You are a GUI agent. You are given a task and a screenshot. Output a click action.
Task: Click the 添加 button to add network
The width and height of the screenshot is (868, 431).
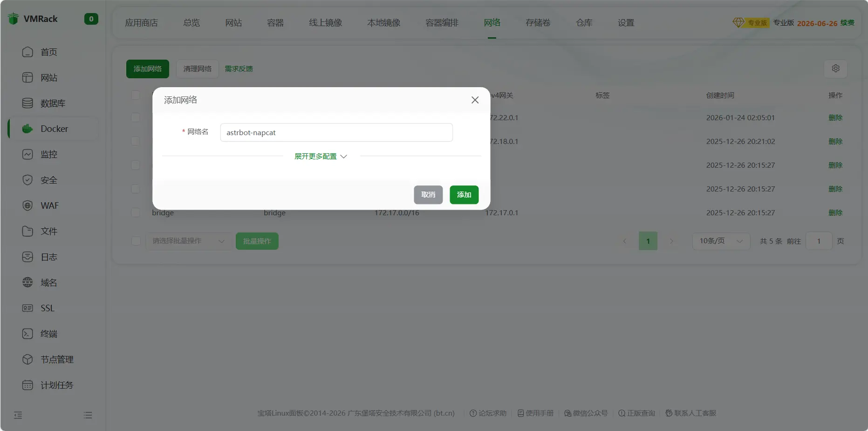464,195
